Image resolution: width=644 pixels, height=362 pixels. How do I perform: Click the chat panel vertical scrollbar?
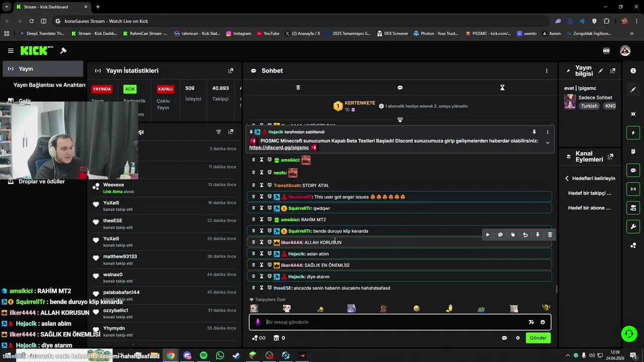pos(556,289)
